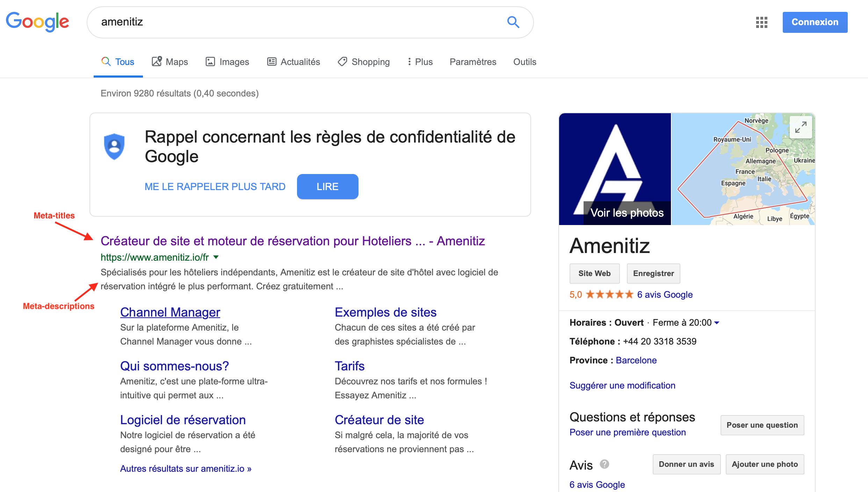Click Poser une première question

coord(628,432)
